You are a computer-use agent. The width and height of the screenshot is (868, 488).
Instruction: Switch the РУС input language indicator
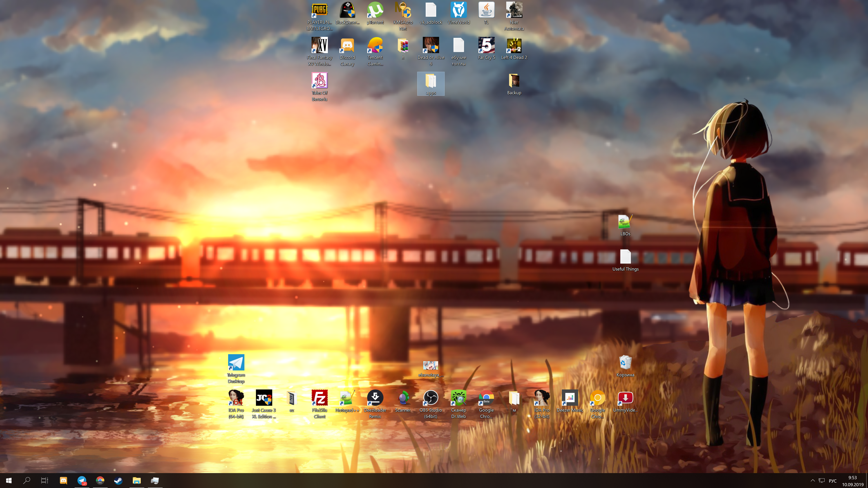pyautogui.click(x=832, y=481)
